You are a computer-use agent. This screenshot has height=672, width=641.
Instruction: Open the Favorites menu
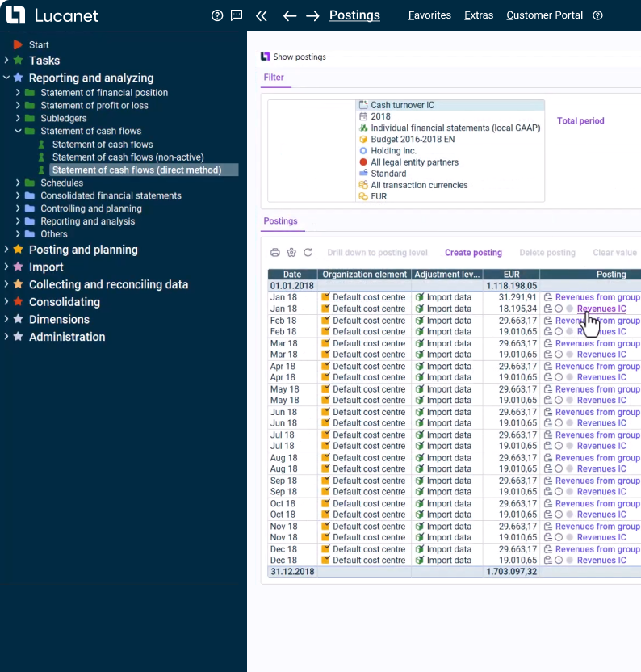429,15
